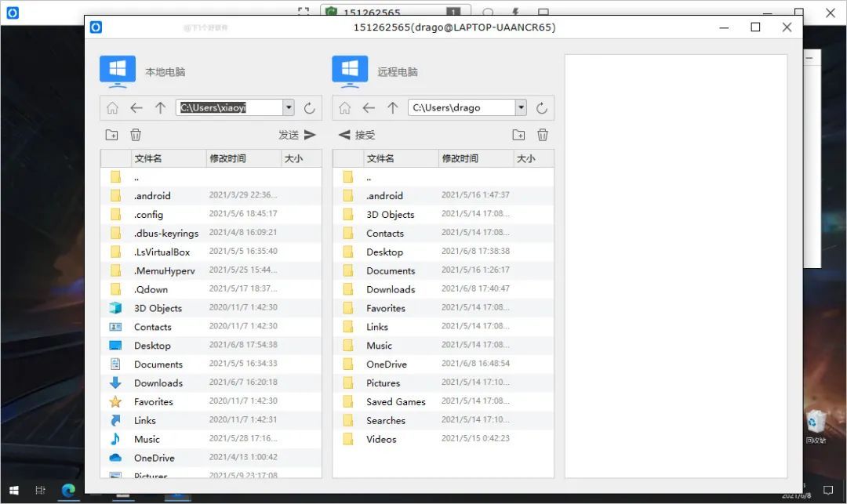Select the remote .android folder
The image size is (847, 504).
click(x=443, y=195)
